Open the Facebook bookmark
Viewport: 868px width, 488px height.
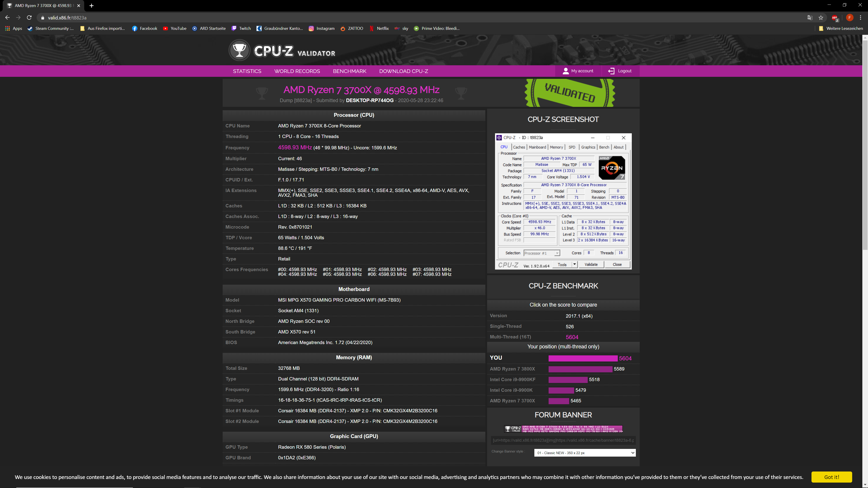tap(145, 28)
